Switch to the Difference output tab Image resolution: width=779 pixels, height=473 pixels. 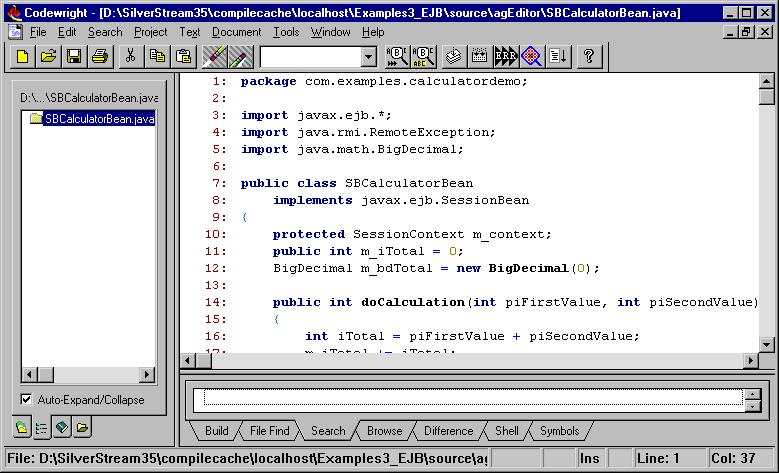coord(448,431)
